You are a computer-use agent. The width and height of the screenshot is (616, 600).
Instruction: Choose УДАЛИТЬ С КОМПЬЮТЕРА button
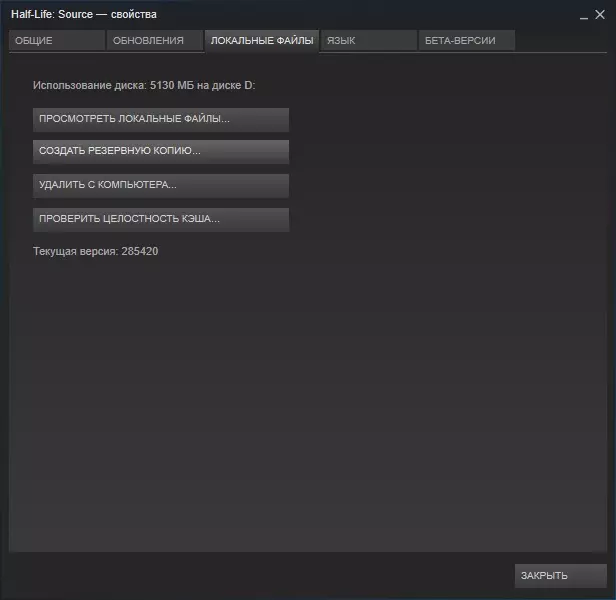161,185
